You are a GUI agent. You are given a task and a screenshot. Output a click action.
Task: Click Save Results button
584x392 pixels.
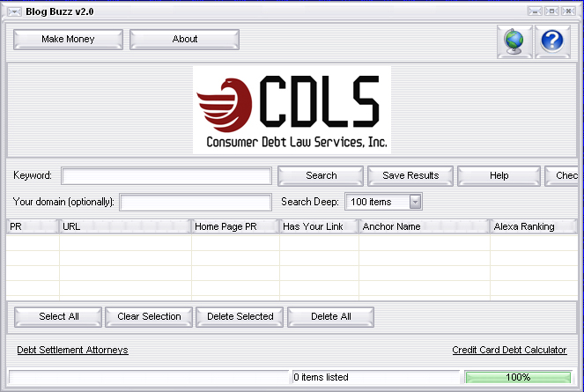click(x=410, y=176)
